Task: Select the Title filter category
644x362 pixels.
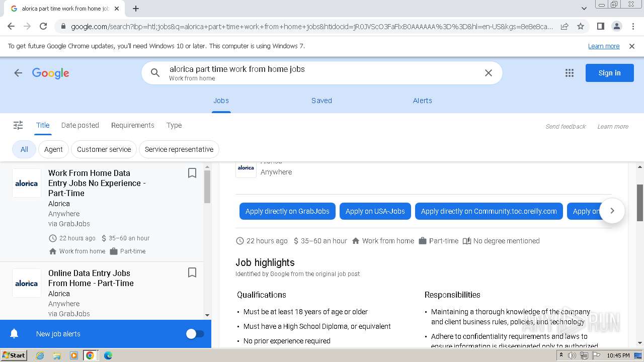Action: 43,125
